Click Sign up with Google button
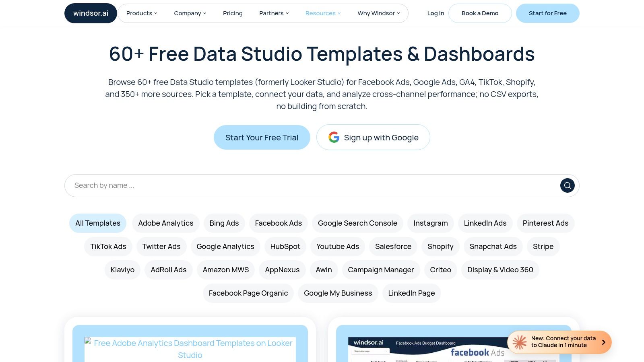Image resolution: width=644 pixels, height=362 pixels. 373,138
